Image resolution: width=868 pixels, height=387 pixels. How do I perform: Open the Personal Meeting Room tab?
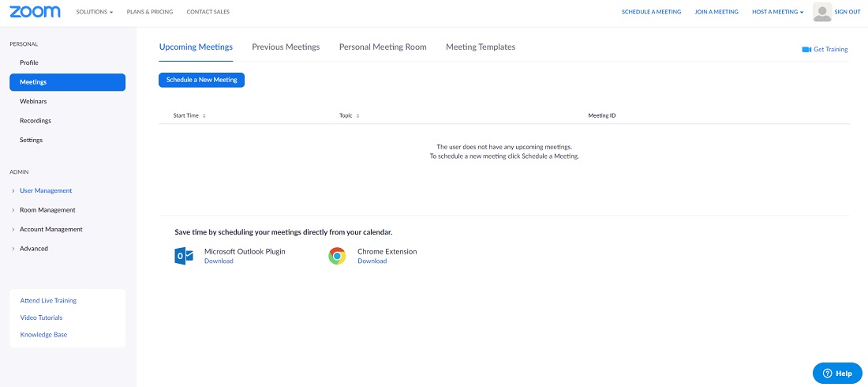(383, 47)
